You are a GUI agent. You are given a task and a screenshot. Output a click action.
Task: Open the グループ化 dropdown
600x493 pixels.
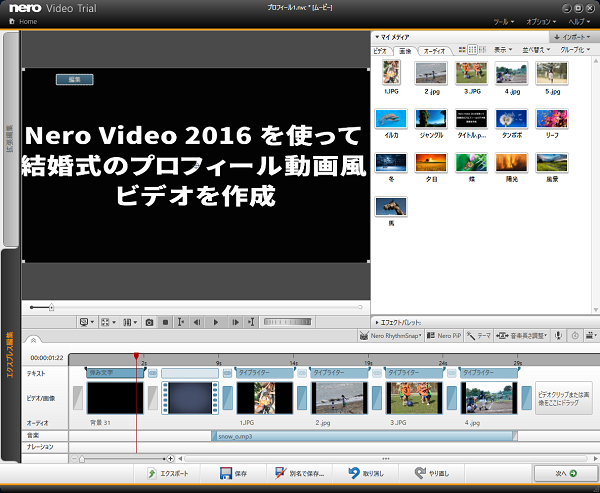(x=575, y=50)
